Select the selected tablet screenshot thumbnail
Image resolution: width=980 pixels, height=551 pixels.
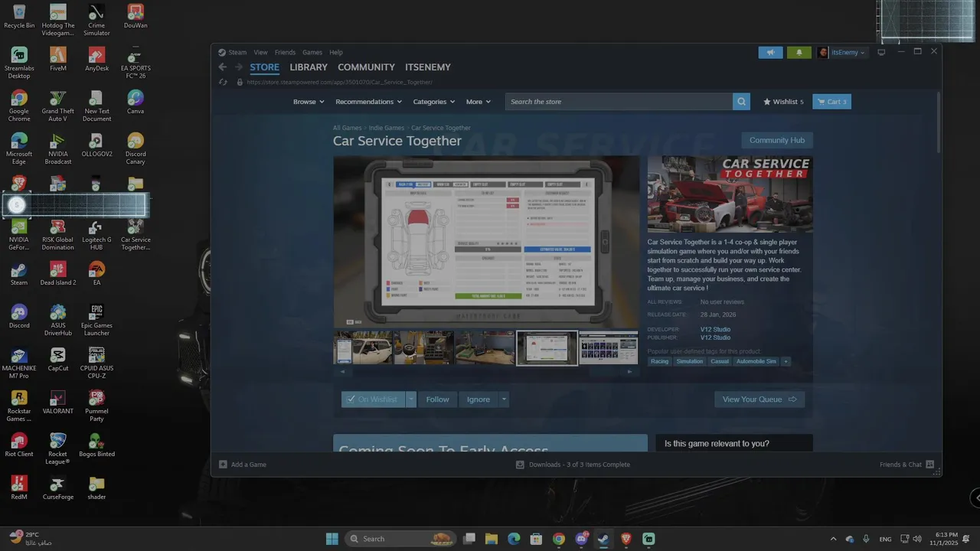(x=547, y=348)
